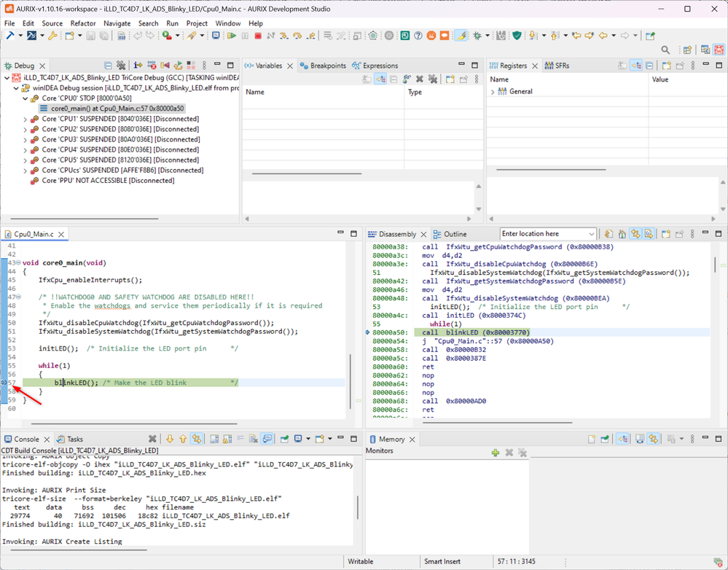Image resolution: width=728 pixels, height=570 pixels.
Task: Click the Step Over toolbar icon
Action: [x=297, y=36]
